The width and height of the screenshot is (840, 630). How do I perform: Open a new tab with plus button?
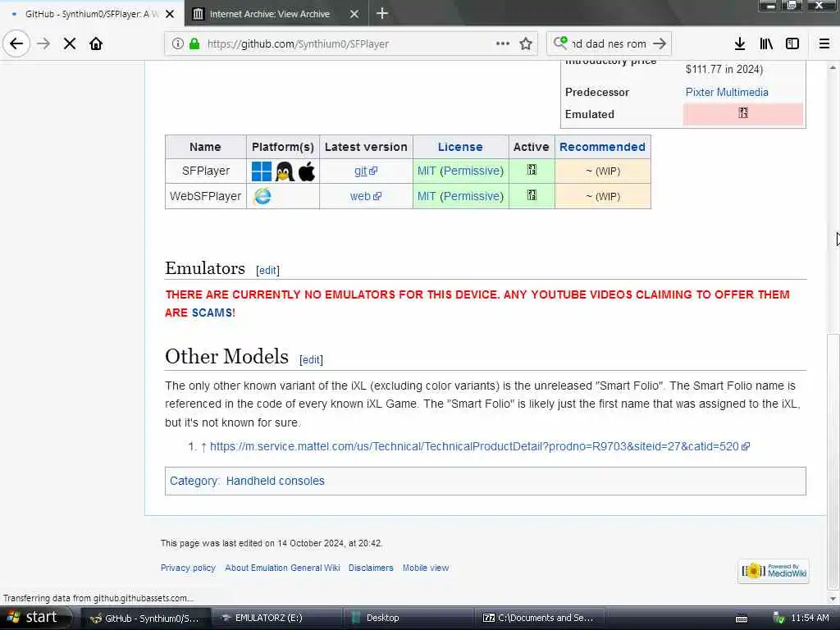point(382,13)
